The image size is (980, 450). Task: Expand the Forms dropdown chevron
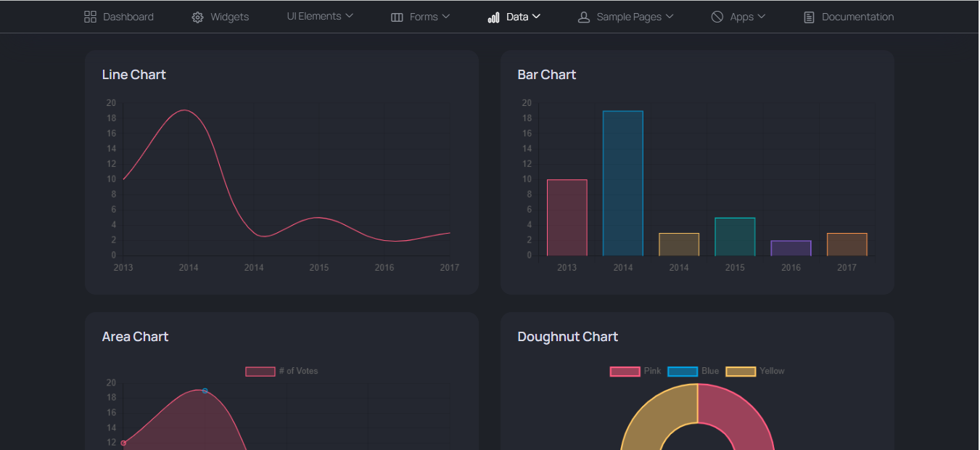pyautogui.click(x=446, y=16)
